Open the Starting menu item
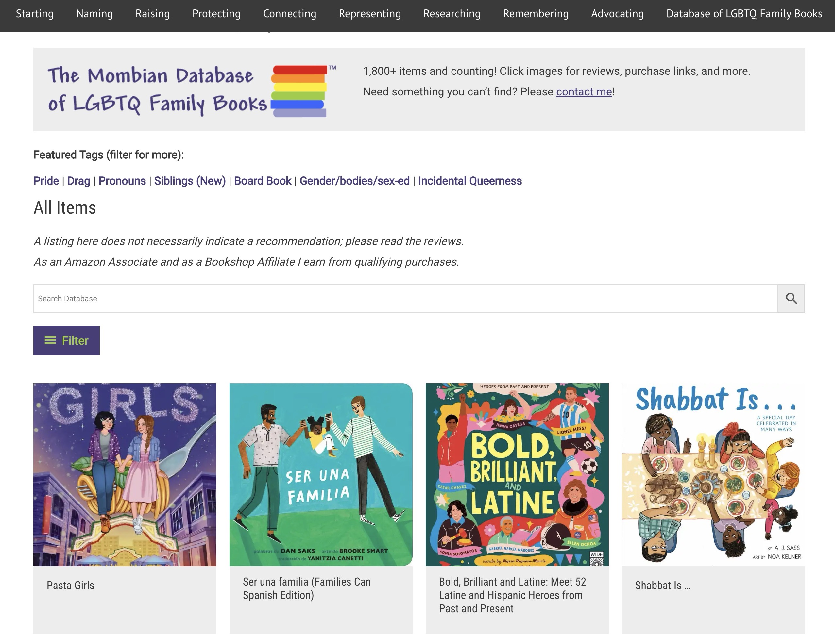The image size is (835, 644). 34,14
